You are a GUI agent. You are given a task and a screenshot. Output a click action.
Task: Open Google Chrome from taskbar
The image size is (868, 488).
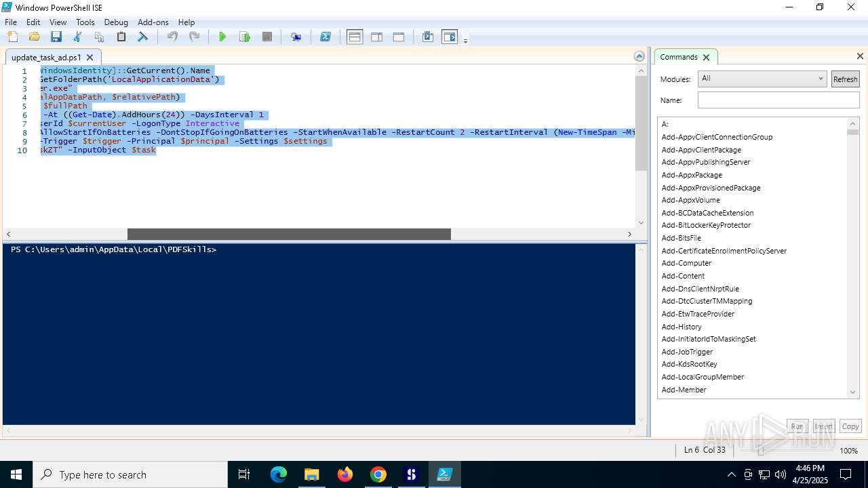pos(378,474)
